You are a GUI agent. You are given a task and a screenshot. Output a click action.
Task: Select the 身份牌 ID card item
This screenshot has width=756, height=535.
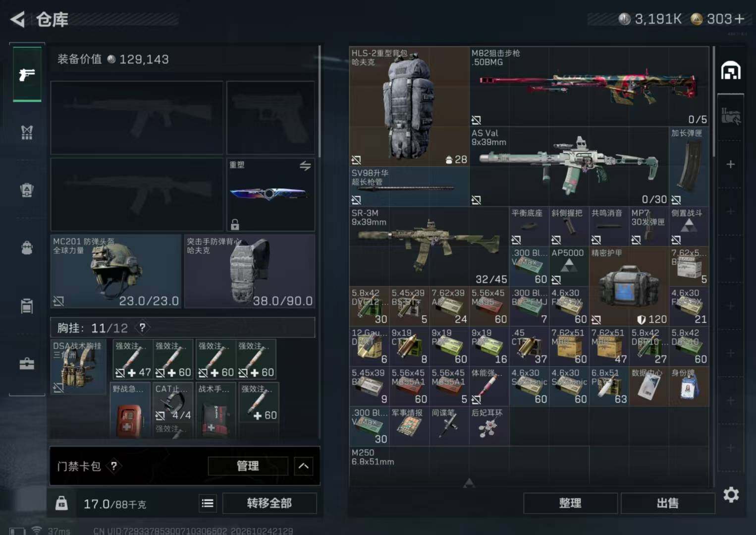click(x=689, y=386)
